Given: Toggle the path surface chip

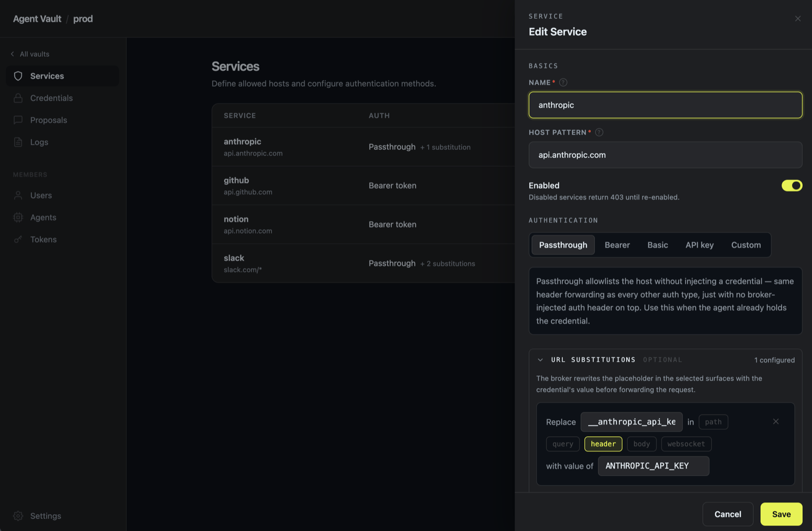Looking at the screenshot, I should [x=713, y=422].
